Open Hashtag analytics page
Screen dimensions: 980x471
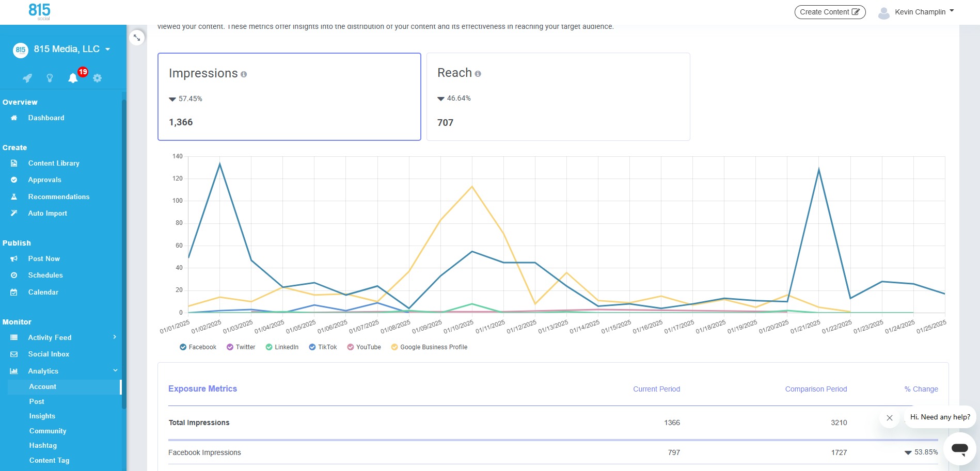(x=43, y=446)
